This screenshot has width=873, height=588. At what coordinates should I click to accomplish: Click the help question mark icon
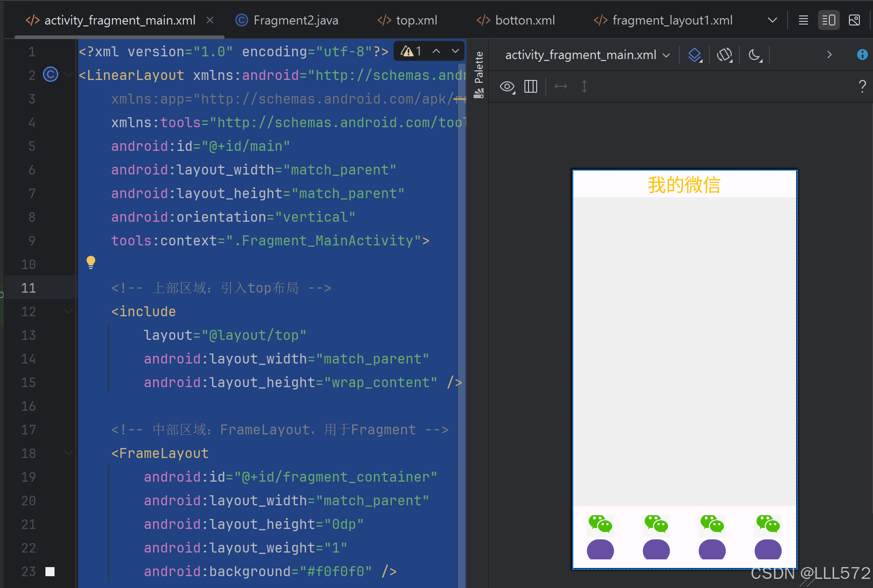coord(862,86)
